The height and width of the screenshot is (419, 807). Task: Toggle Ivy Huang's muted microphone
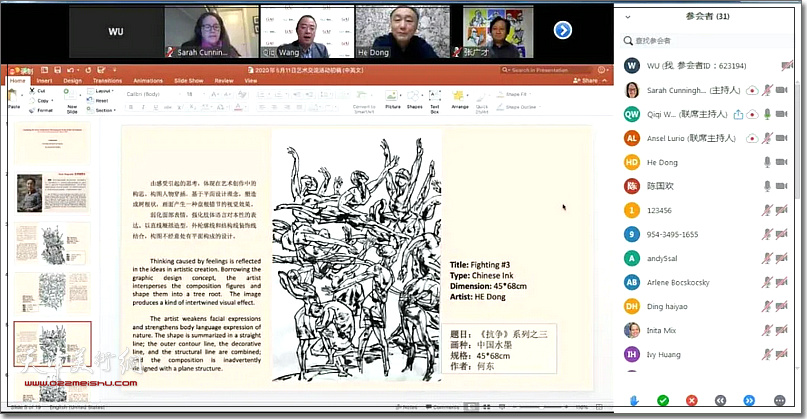767,354
